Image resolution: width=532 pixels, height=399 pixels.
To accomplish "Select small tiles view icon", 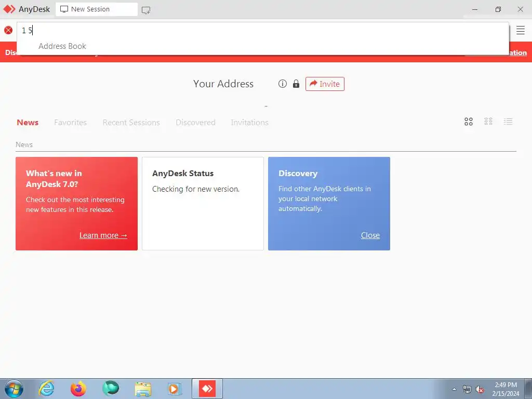I will (x=488, y=122).
